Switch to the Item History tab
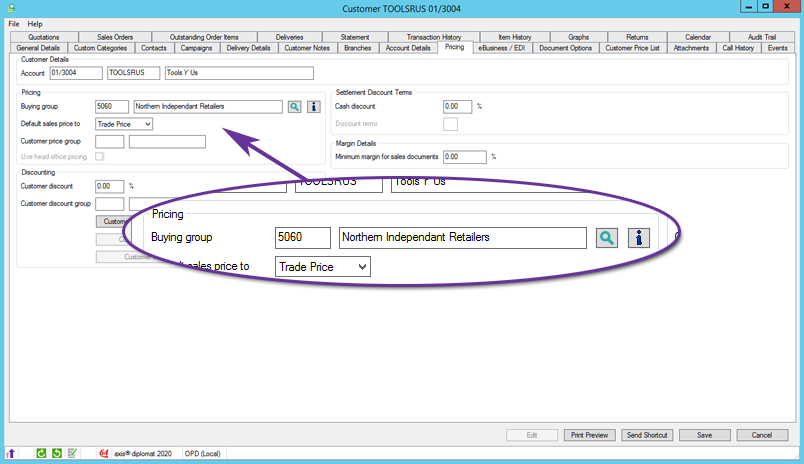 point(515,37)
